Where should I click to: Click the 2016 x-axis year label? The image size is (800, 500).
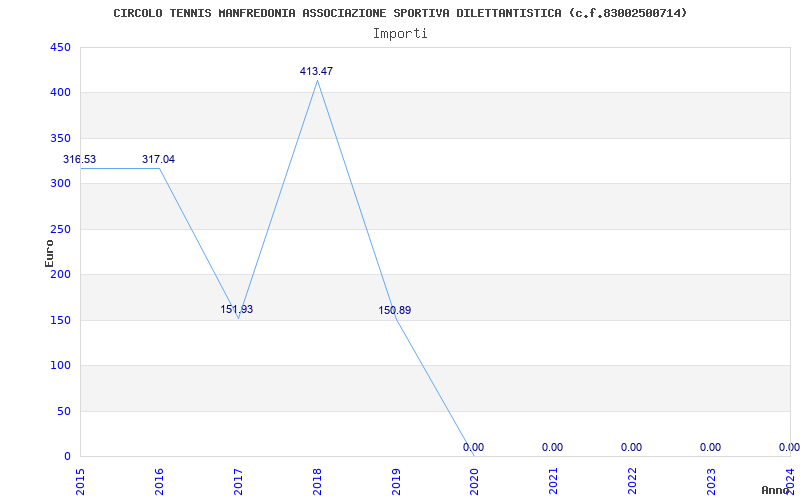pyautogui.click(x=159, y=482)
